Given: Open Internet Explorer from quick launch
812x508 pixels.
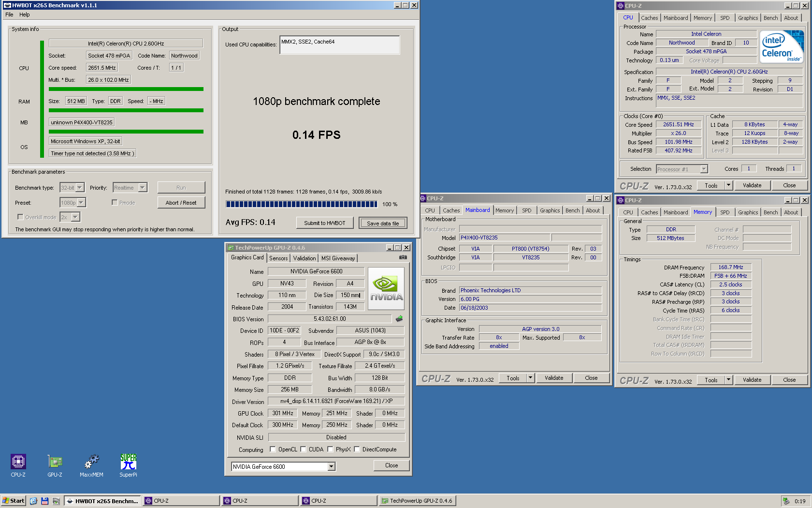Looking at the screenshot, I should tap(33, 501).
